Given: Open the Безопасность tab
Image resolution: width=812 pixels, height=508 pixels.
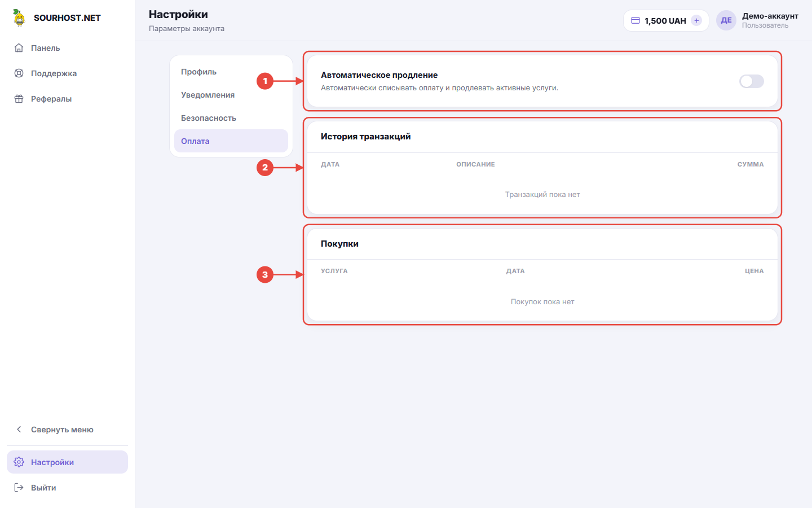Looking at the screenshot, I should pyautogui.click(x=231, y=118).
